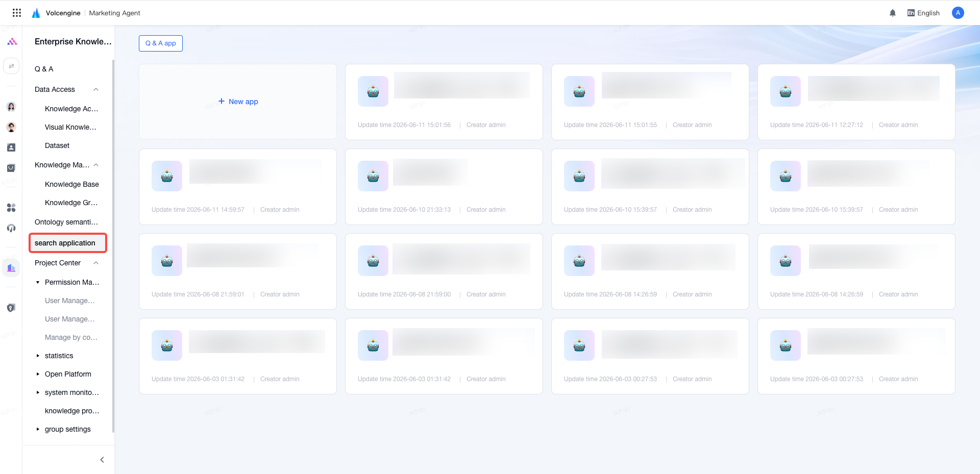Screen dimensions: 980x474
Task: Select the Q & A app tab
Action: pyautogui.click(x=161, y=43)
